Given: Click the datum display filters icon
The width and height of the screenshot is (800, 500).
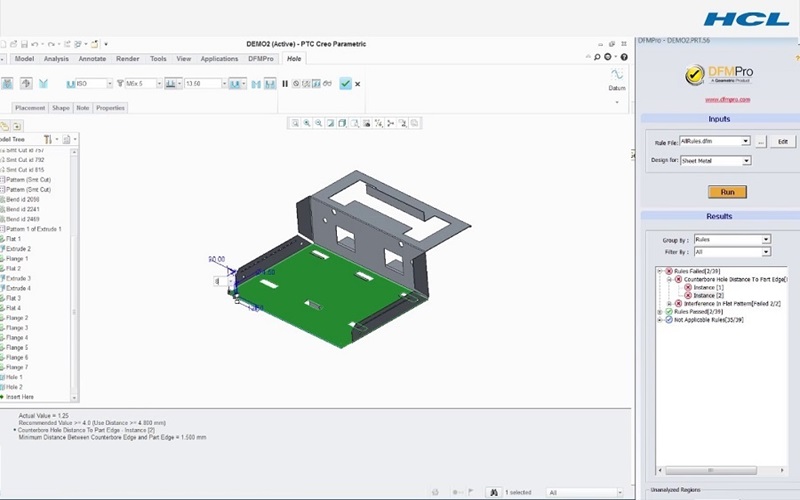Looking at the screenshot, I should pyautogui.click(x=379, y=123).
